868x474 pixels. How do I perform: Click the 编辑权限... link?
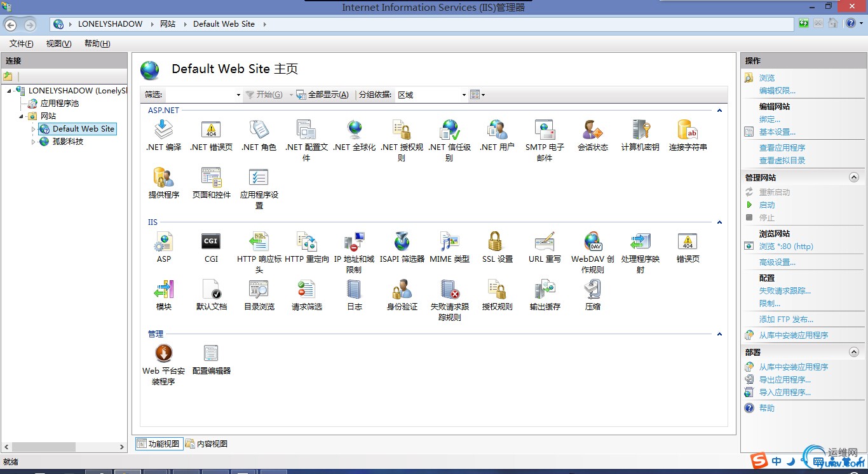(777, 91)
